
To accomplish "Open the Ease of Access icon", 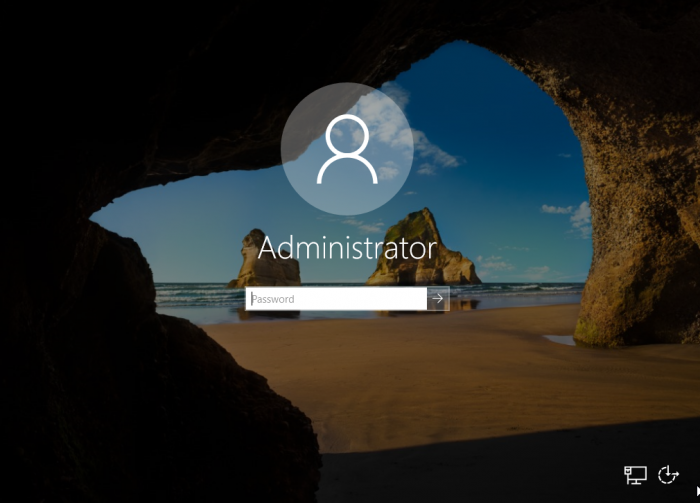I will coord(668,474).
